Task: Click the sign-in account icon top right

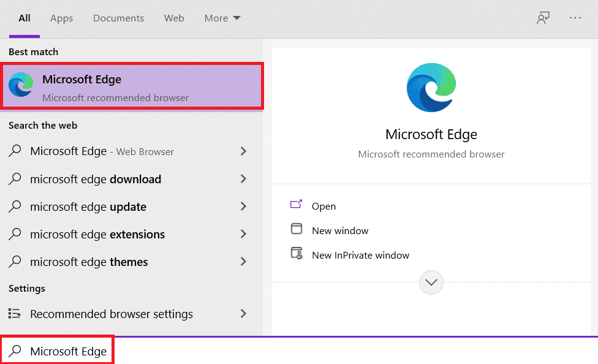Action: [x=543, y=18]
